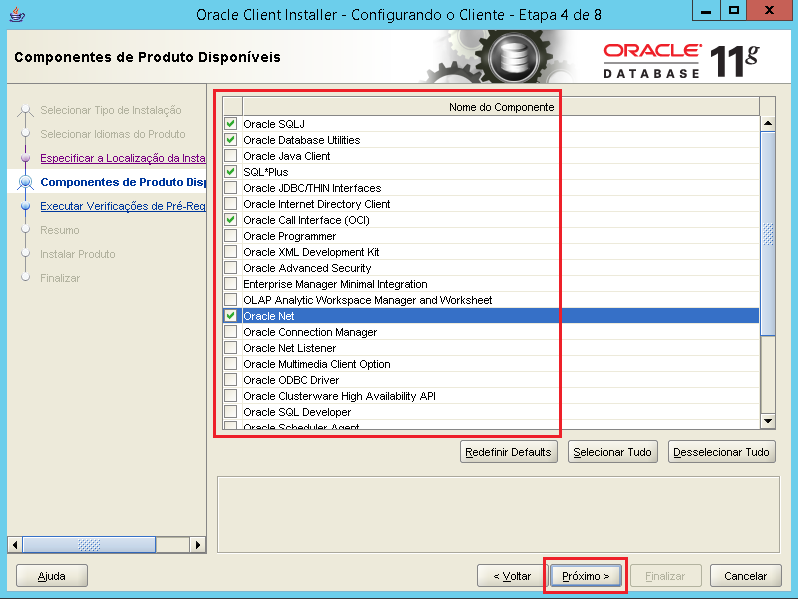Click the Cancelar button
Image resolution: width=798 pixels, height=599 pixels.
746,576
